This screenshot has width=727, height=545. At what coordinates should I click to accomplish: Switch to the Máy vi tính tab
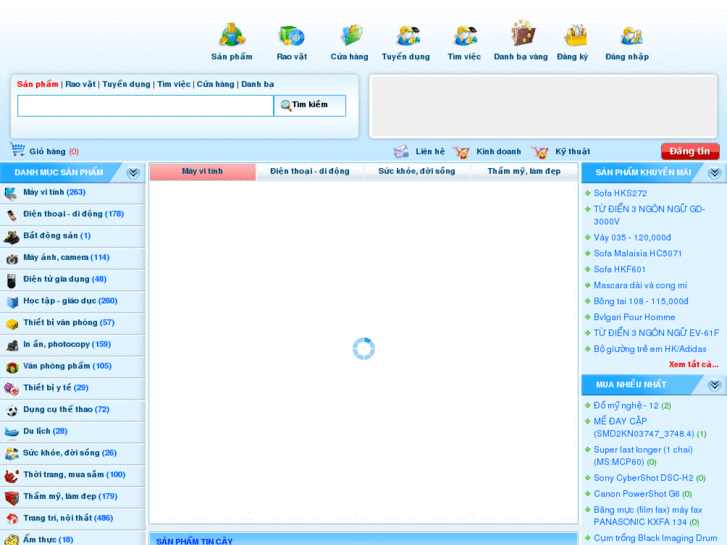(203, 171)
